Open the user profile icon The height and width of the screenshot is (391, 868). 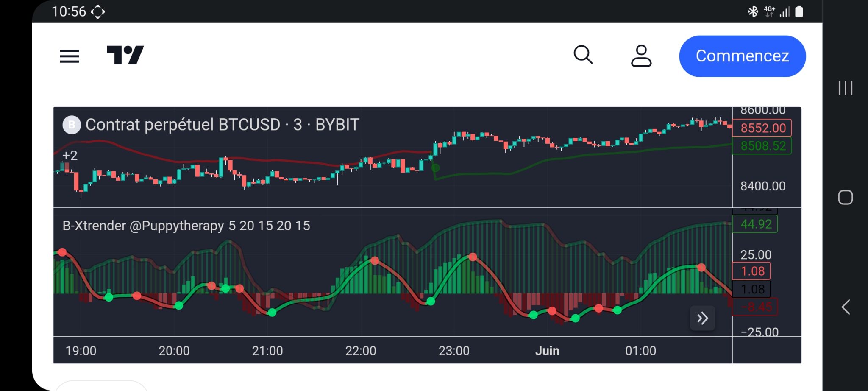click(641, 56)
